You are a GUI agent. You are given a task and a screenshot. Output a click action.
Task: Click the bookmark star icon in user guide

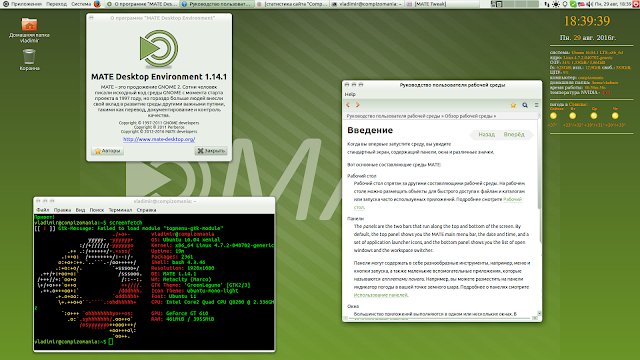[x=513, y=105]
